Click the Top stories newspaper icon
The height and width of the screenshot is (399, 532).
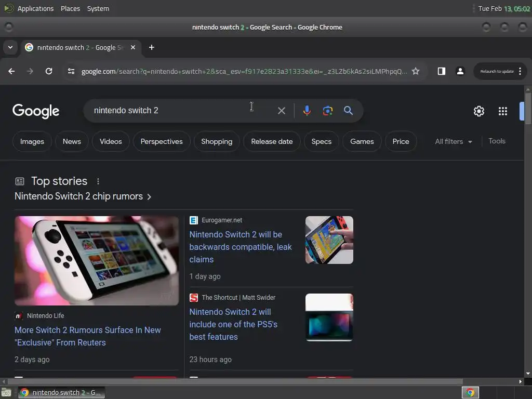pos(20,181)
